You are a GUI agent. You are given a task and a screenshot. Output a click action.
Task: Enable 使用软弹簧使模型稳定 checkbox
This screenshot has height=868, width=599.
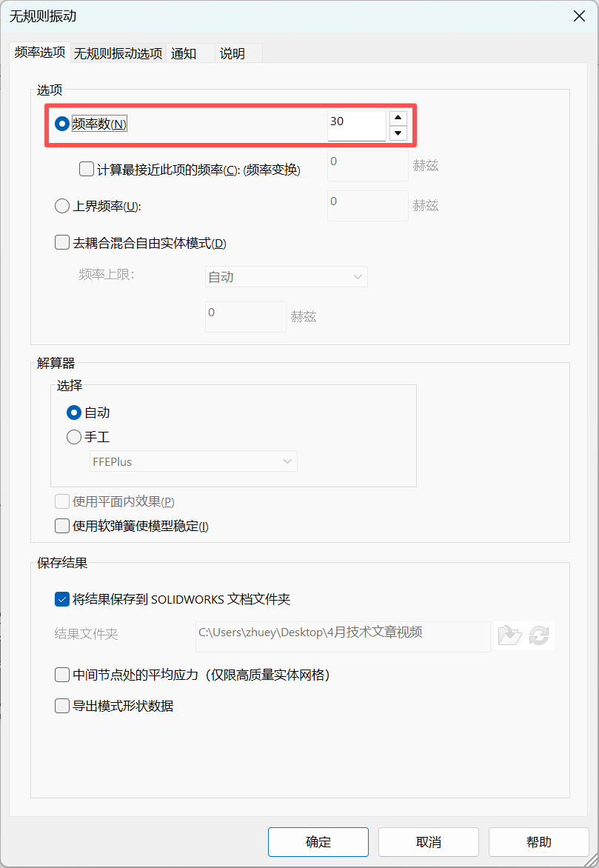(62, 526)
